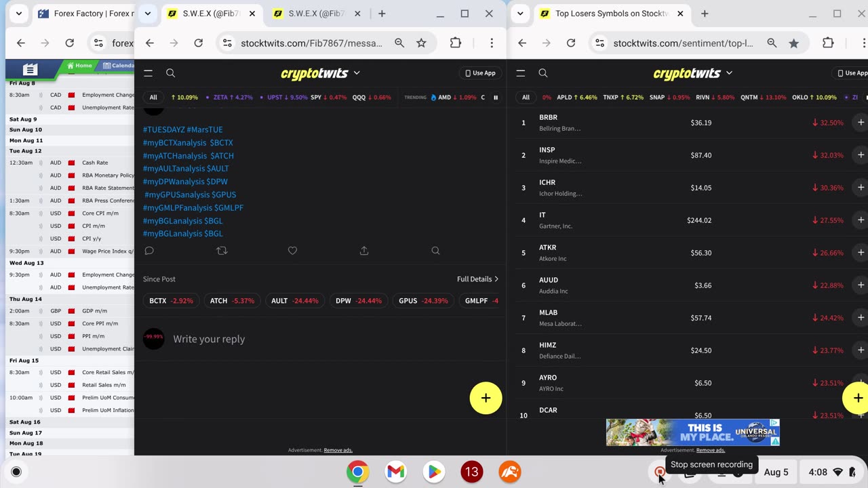Add MLAB to watchlist with plus
The height and width of the screenshot is (488, 868).
point(861,318)
